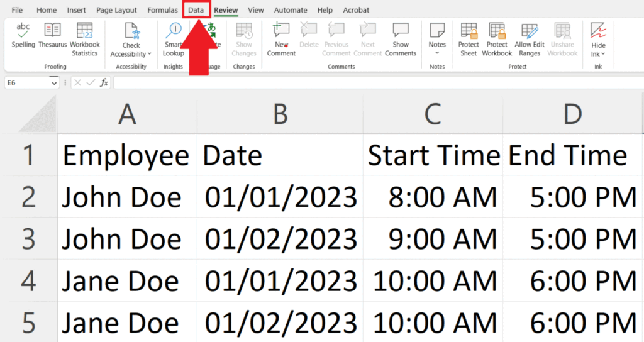
Task: Open the Formulas tab
Action: pos(162,10)
